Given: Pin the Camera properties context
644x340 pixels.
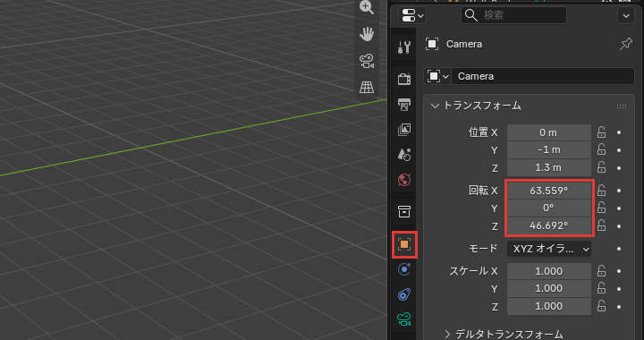Looking at the screenshot, I should 626,44.
